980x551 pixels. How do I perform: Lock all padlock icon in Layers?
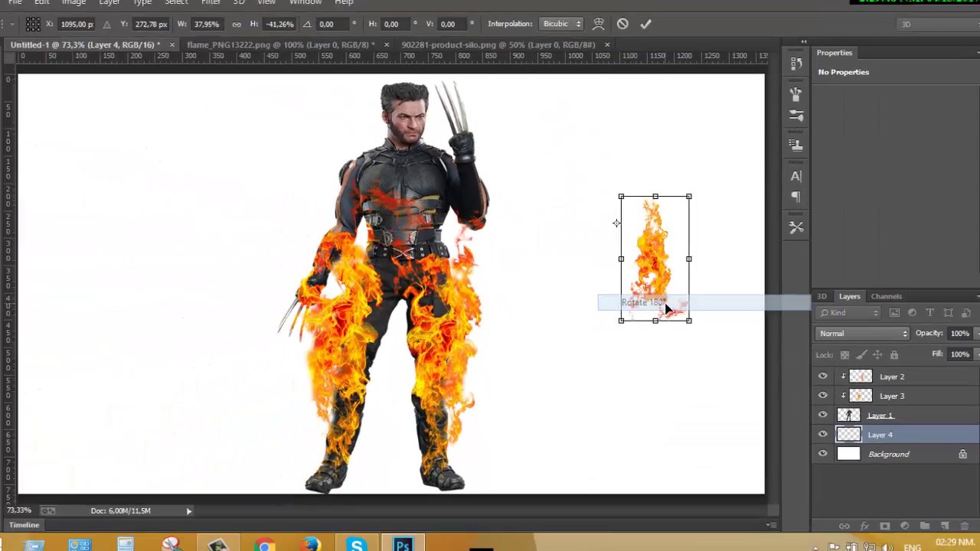[x=894, y=354]
